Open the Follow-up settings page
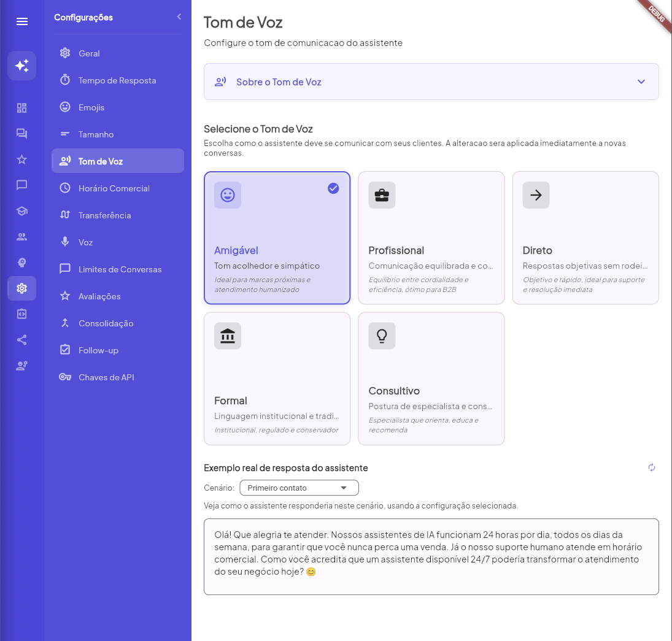672x641 pixels. pyautogui.click(x=98, y=350)
